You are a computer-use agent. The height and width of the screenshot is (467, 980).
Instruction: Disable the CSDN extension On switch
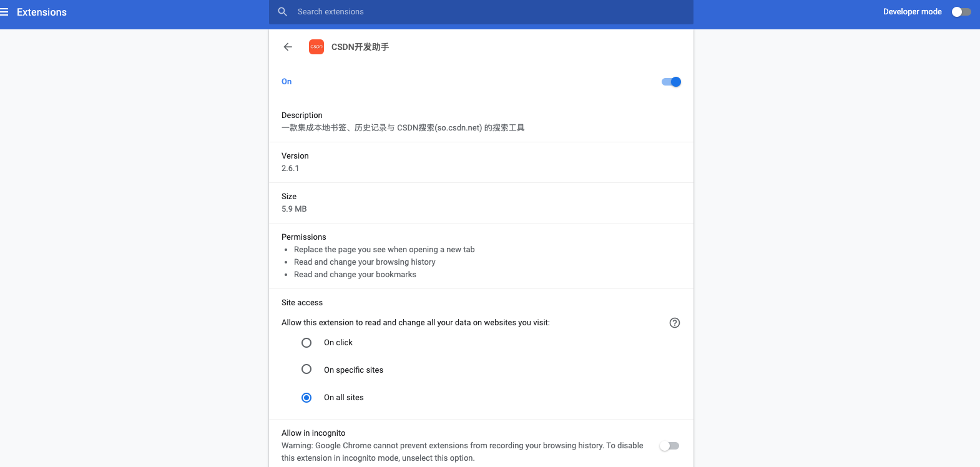(x=671, y=82)
